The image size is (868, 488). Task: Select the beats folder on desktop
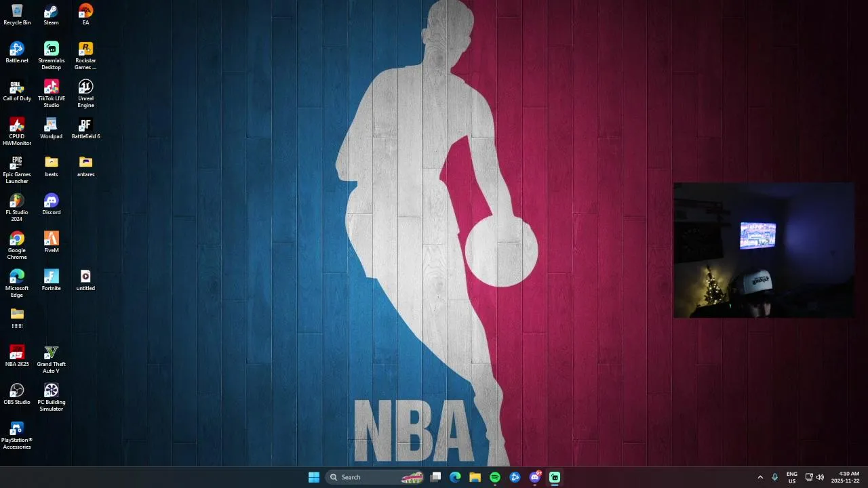pos(51,166)
